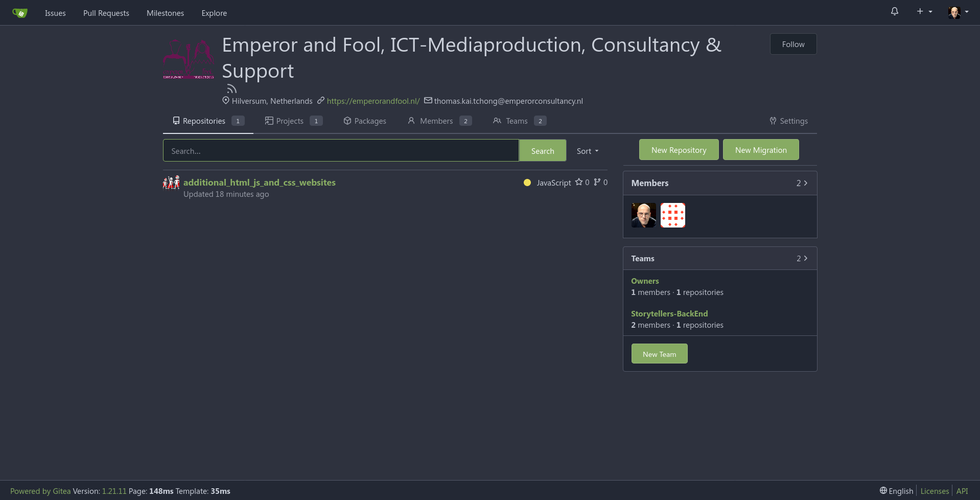This screenshot has width=980, height=500.
Task: Click the first member's avatar in Members panel
Action: point(643,215)
